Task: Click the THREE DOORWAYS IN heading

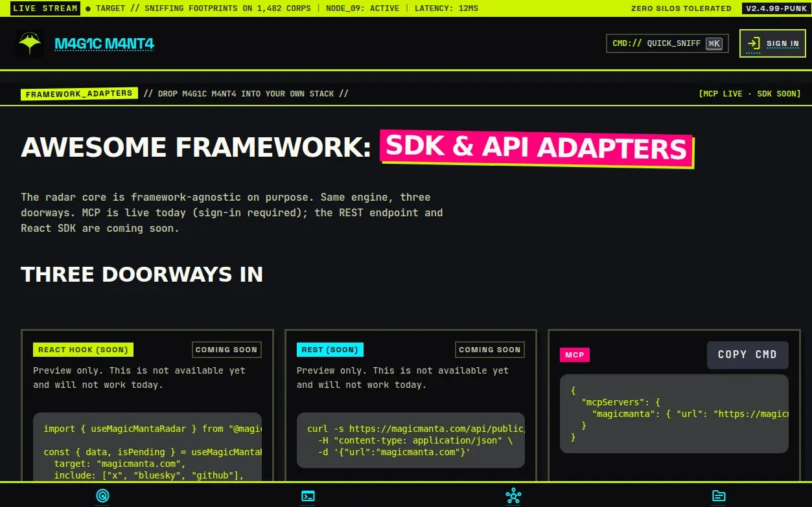Action: point(142,275)
